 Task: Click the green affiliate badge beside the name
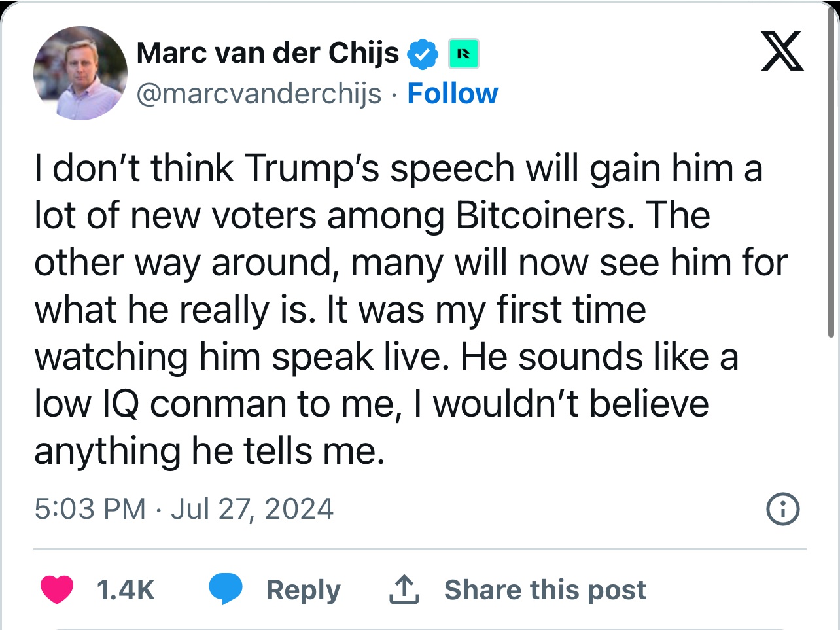pyautogui.click(x=463, y=54)
